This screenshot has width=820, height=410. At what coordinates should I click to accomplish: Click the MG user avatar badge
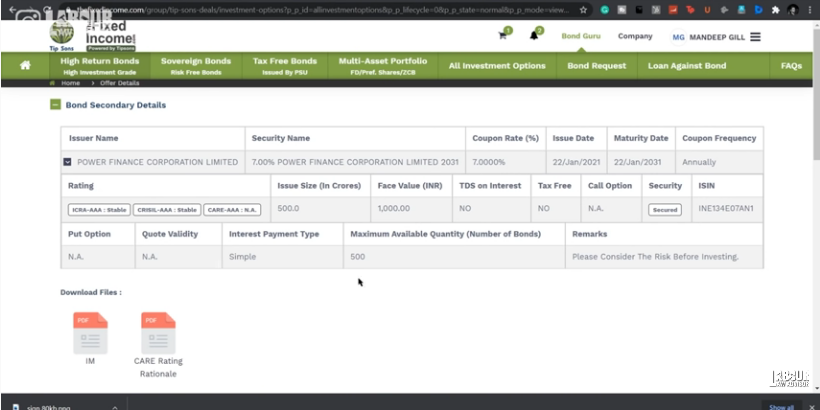coord(678,37)
